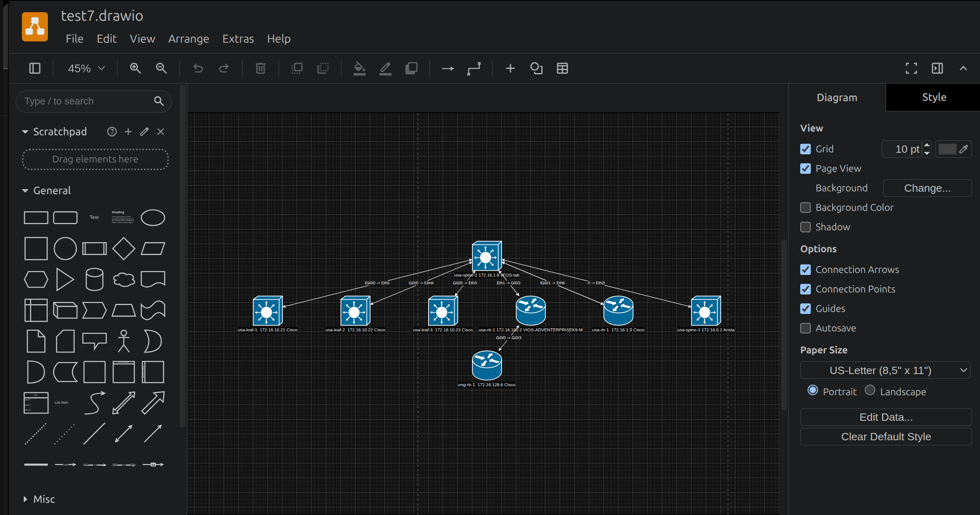Uncheck the Grid checkbox
The image size is (980, 515).
(x=806, y=149)
